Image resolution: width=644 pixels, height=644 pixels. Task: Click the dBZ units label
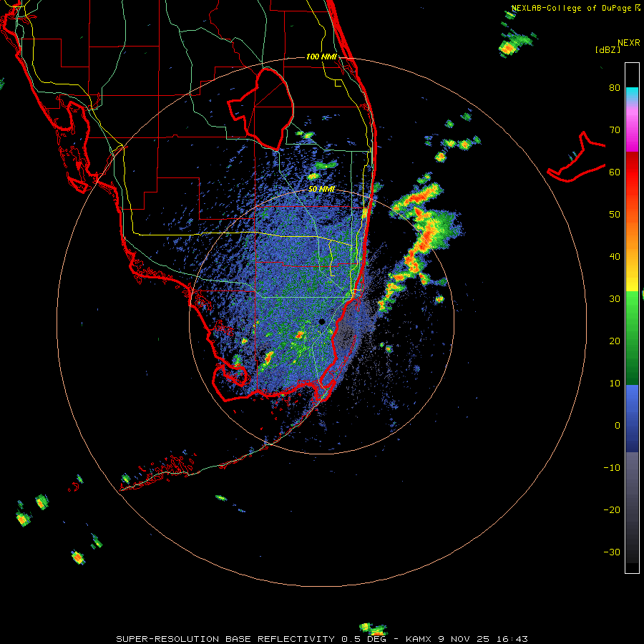[608, 49]
